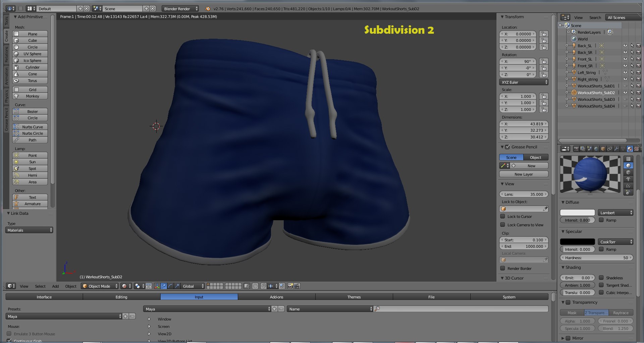Toggle Lock to Cursor checkbox

point(502,216)
